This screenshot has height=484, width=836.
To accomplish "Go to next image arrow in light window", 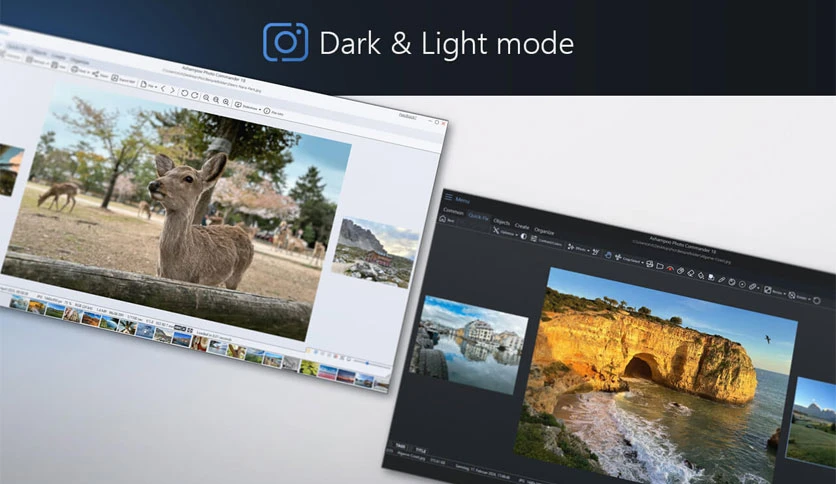I will click(x=173, y=91).
